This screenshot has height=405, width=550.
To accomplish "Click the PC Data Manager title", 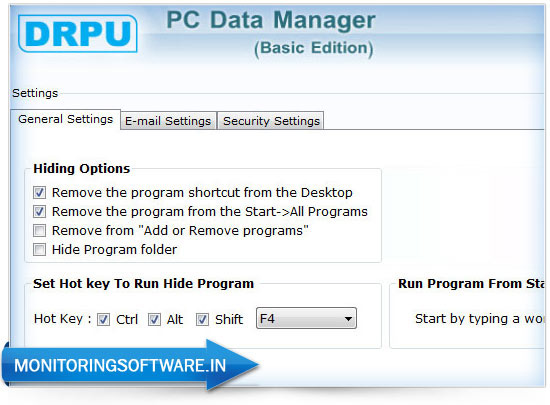I will (271, 20).
